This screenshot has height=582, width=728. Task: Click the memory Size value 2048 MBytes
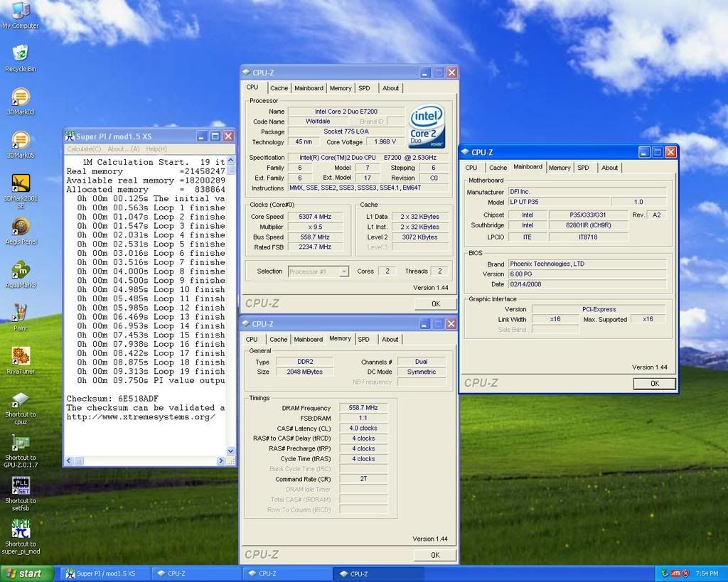click(x=304, y=372)
